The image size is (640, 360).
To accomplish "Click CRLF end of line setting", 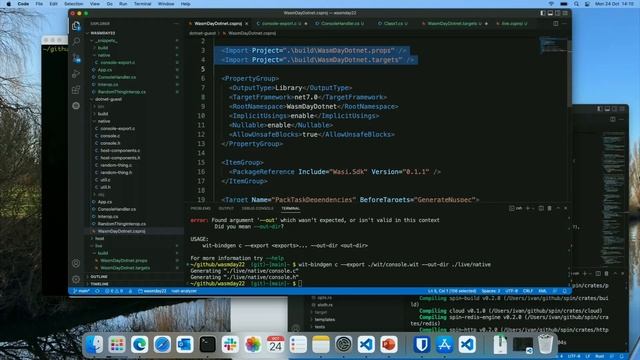I will coord(528,291).
